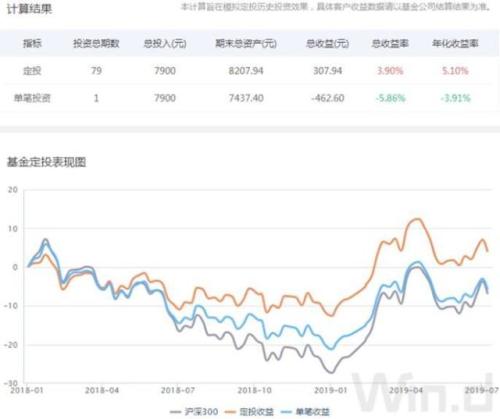This screenshot has width=500, height=419.
Task: Click the -3.91% annualized return value
Action: (x=455, y=98)
